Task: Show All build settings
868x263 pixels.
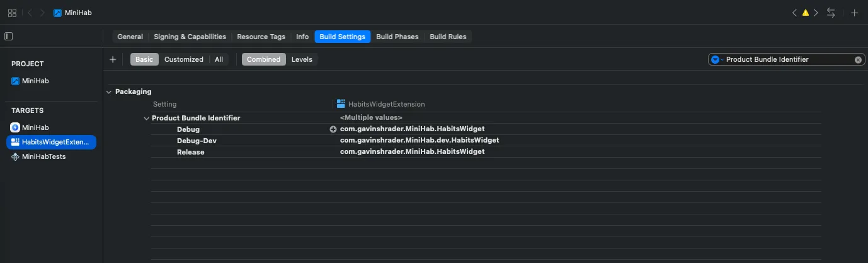Action: point(219,59)
